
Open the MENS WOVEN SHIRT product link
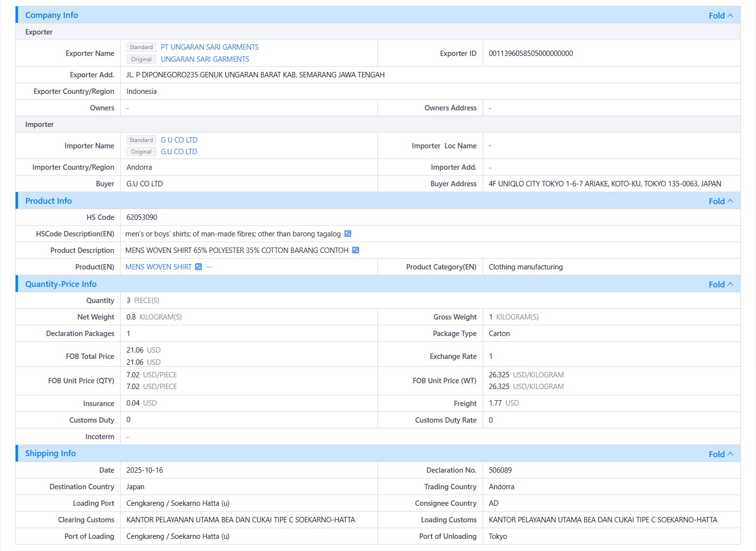pyautogui.click(x=159, y=267)
